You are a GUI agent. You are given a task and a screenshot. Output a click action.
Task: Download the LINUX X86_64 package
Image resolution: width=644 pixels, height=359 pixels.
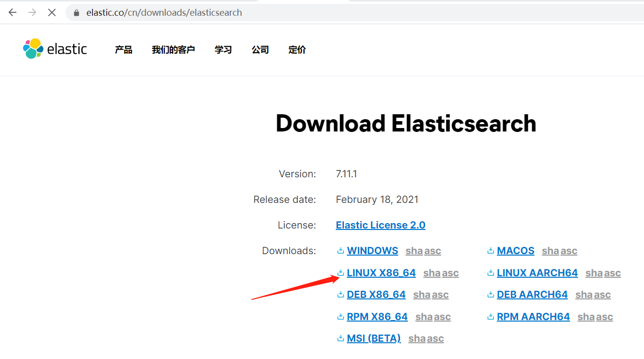(381, 272)
